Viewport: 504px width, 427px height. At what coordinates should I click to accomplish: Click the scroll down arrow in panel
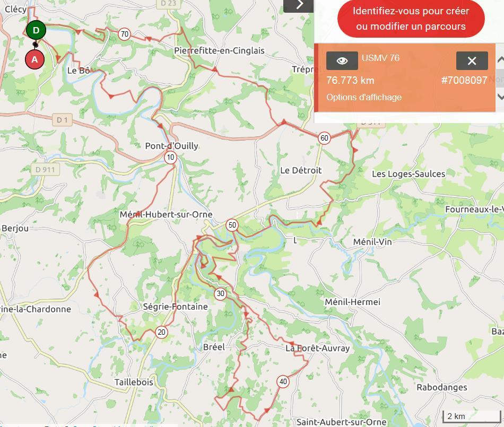pos(500,96)
